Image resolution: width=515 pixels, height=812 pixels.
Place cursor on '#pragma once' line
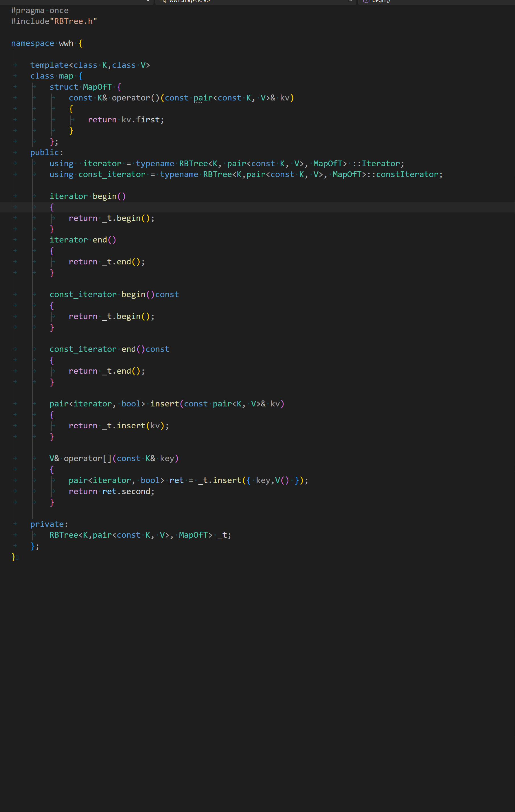coord(40,11)
